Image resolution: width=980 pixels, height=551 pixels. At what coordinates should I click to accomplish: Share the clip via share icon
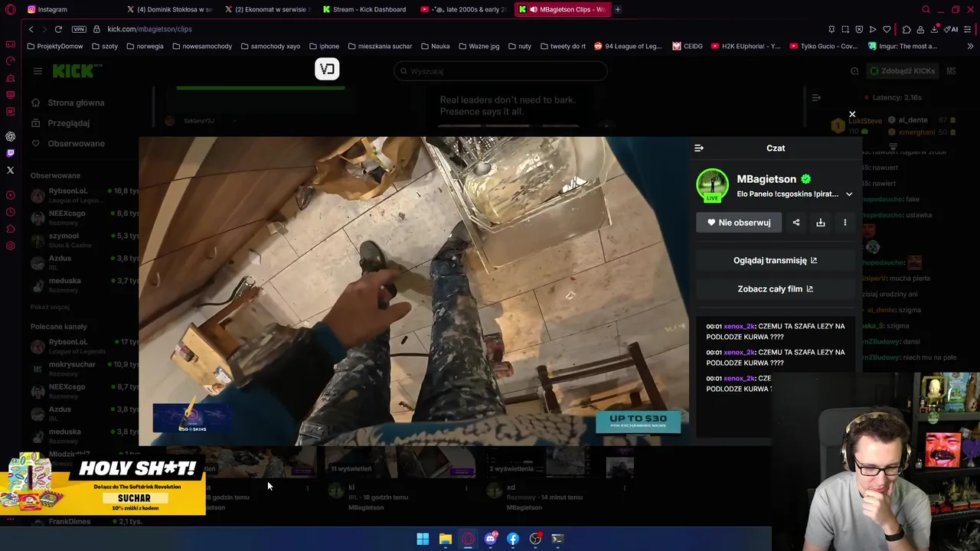click(x=796, y=223)
